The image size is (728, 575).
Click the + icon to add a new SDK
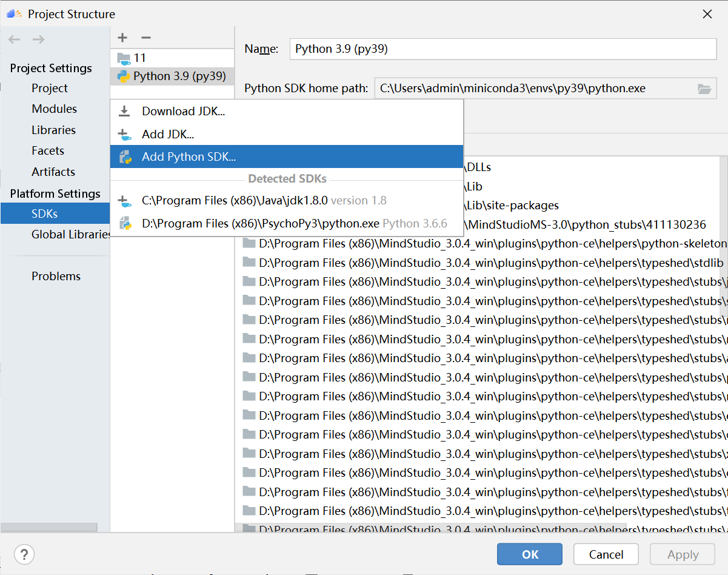coord(122,37)
